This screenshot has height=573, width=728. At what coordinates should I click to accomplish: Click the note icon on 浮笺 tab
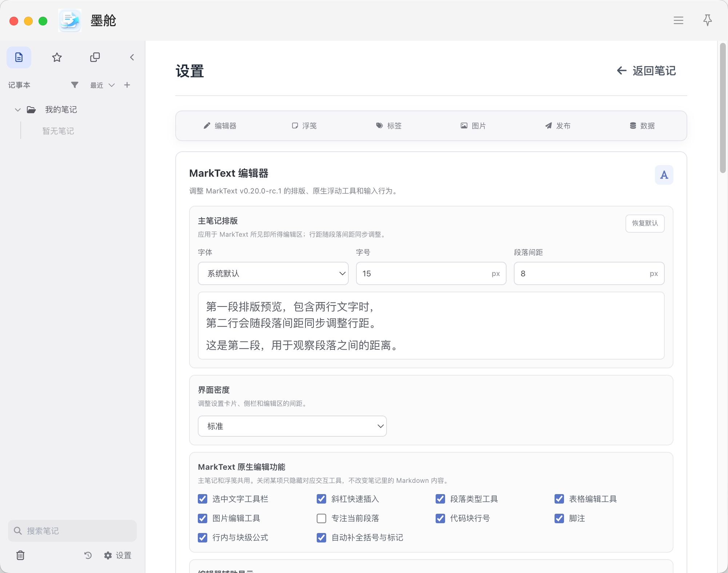click(295, 126)
